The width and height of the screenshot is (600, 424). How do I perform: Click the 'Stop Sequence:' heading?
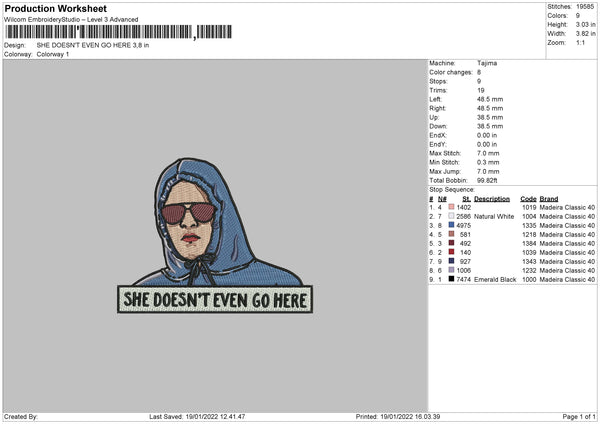click(x=452, y=190)
